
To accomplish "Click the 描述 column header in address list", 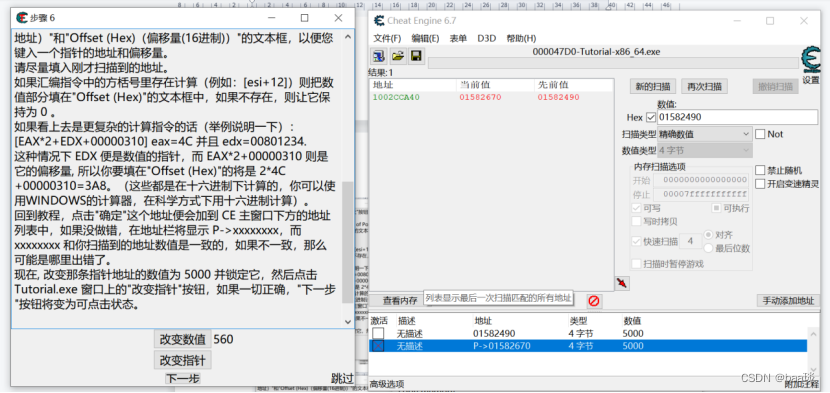I will 407,321.
